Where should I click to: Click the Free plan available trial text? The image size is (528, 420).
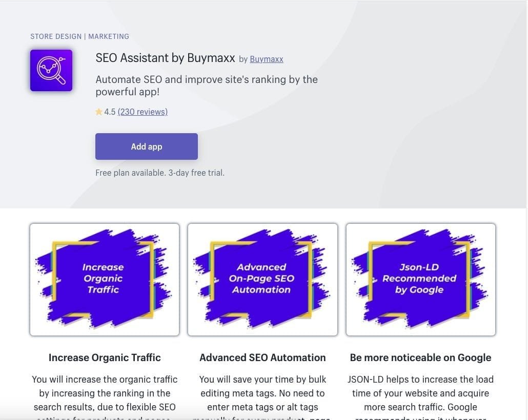(159, 173)
